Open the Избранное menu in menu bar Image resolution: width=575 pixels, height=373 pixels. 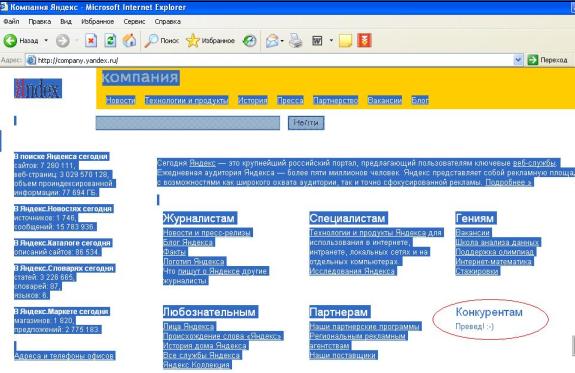click(98, 21)
